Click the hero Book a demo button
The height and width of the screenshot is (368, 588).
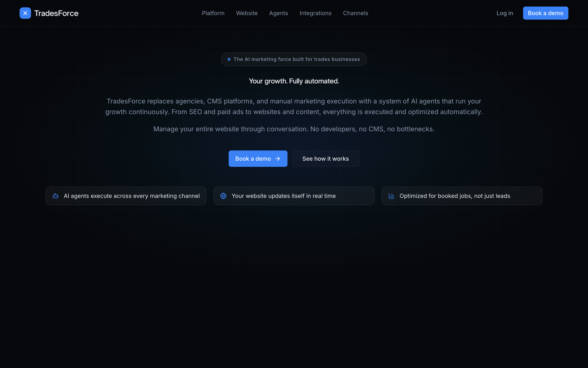point(258,159)
